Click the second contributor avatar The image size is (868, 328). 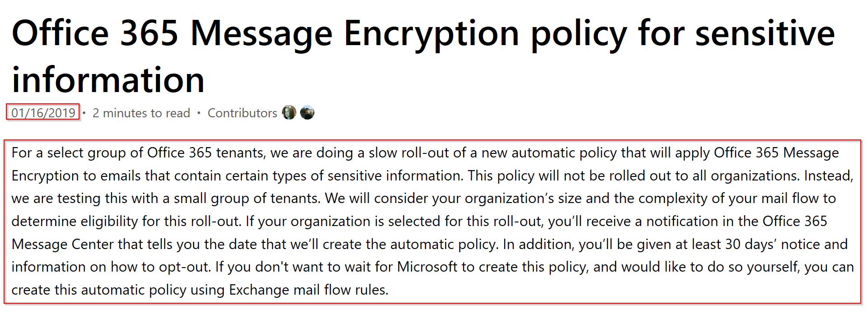click(307, 112)
